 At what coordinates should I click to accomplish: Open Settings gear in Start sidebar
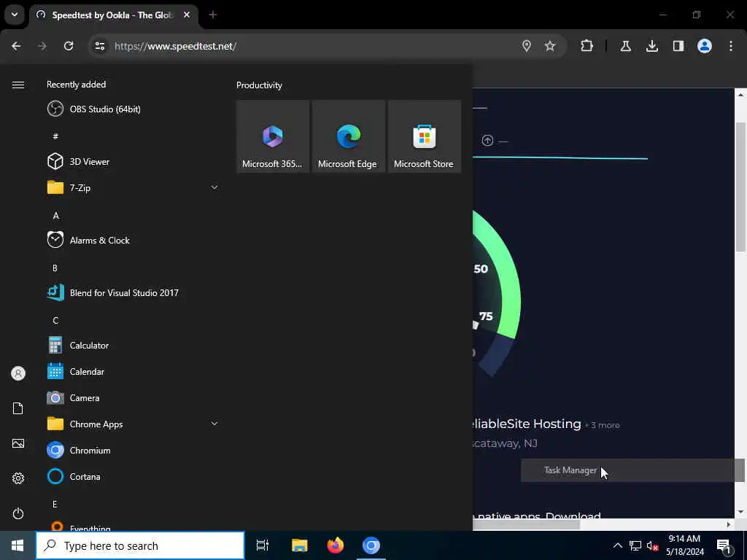(18, 478)
